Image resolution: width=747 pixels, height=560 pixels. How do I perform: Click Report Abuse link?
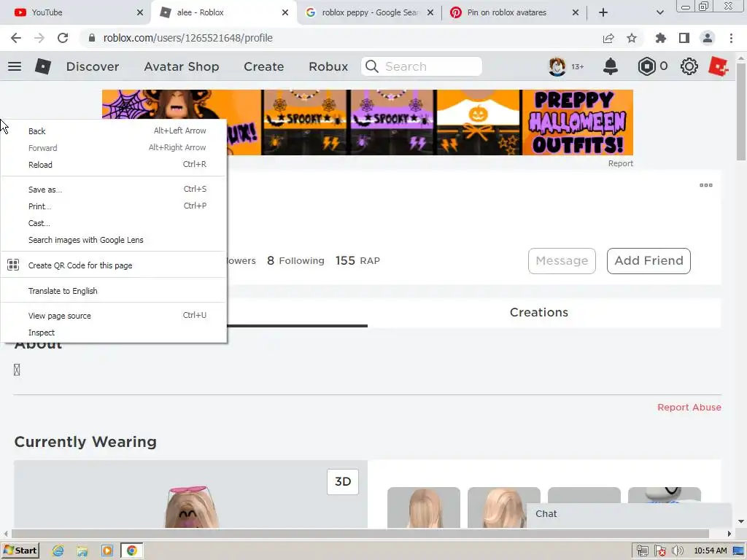click(689, 408)
